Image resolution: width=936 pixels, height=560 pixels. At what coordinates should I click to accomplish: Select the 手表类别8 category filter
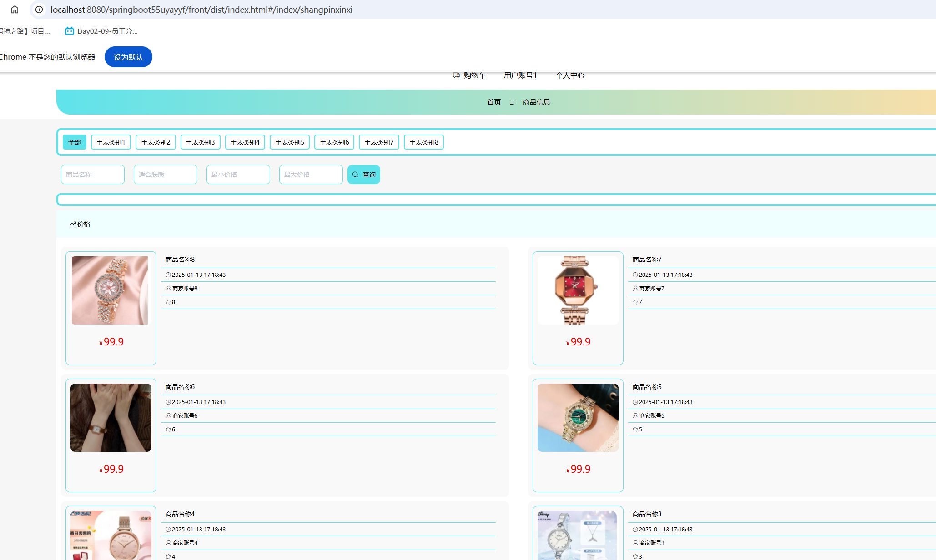pyautogui.click(x=423, y=142)
